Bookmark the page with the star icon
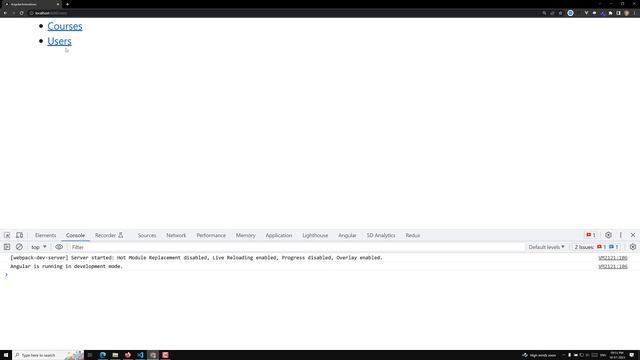Viewport: 640px width, 360px height. 560,13
